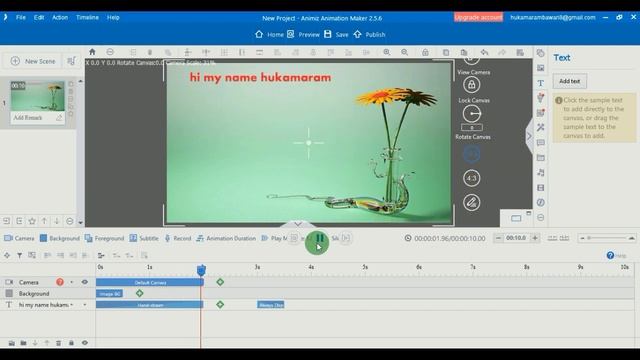Click Upgrade account
The height and width of the screenshot is (360, 640).
coord(478,17)
